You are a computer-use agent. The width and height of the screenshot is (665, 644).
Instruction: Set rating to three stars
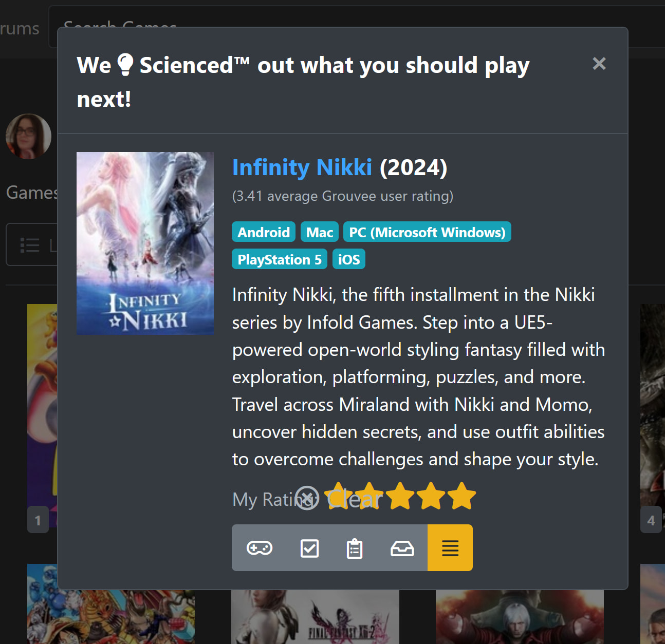point(400,497)
